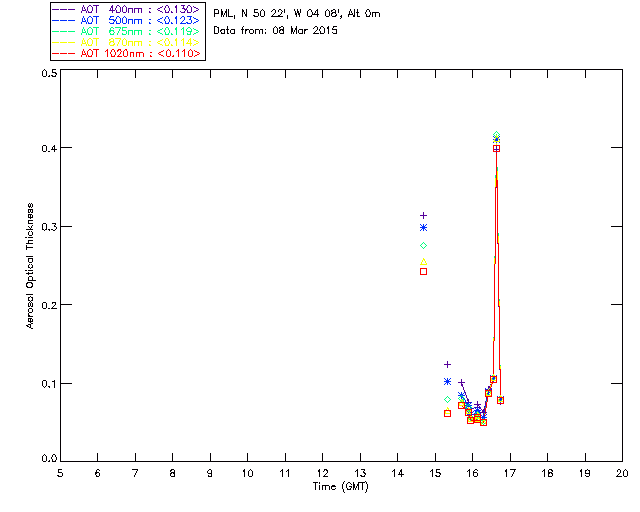
Task: Click the green diamond atop the peak spike
Action: [496, 135]
